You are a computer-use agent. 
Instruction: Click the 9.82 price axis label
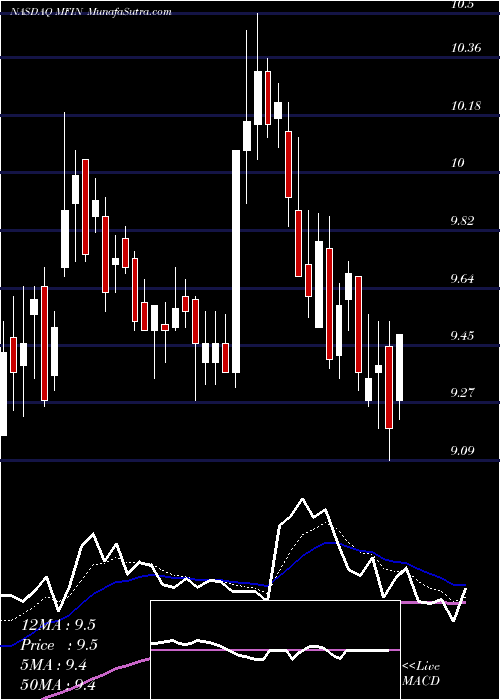(x=462, y=221)
